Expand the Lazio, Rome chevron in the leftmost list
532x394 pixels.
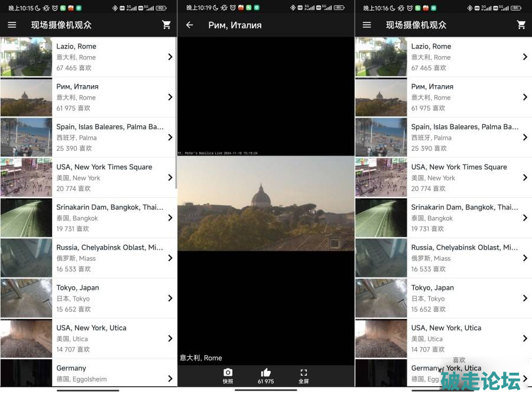[170, 57]
